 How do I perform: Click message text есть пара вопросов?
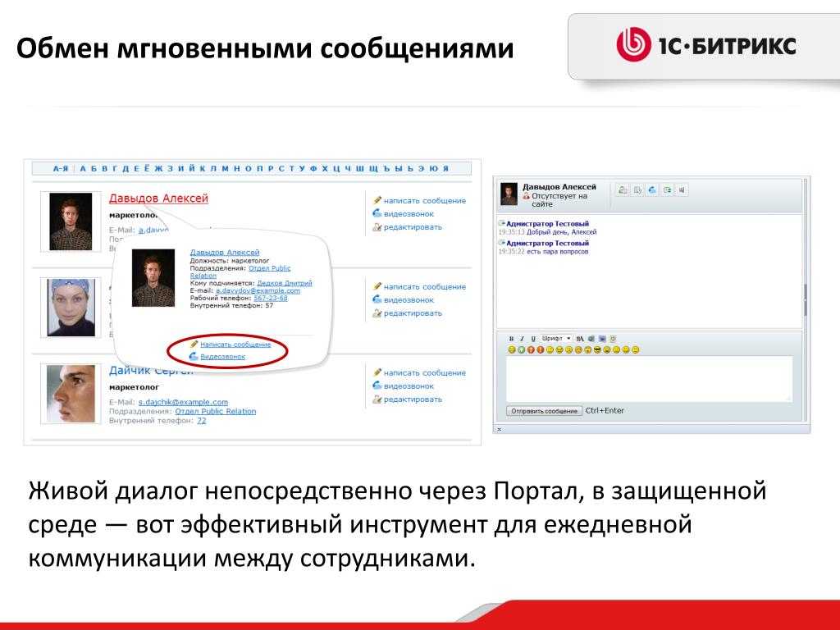(x=557, y=251)
